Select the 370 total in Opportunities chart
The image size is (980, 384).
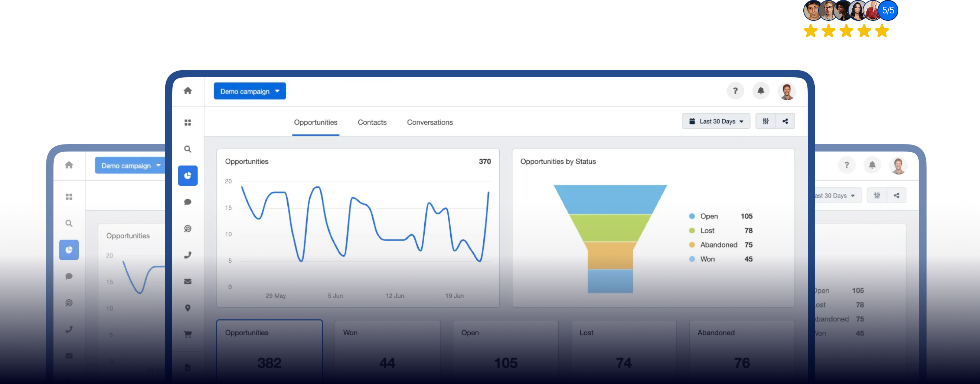pos(485,162)
